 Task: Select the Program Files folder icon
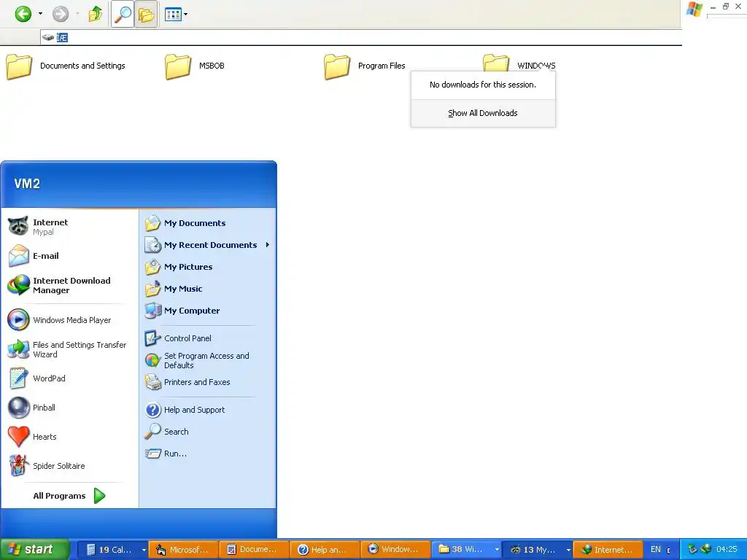[x=337, y=66]
